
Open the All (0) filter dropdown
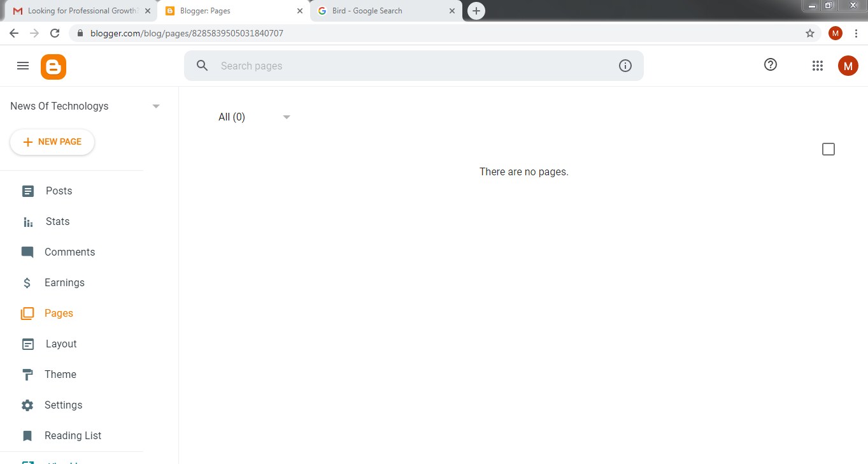click(254, 117)
